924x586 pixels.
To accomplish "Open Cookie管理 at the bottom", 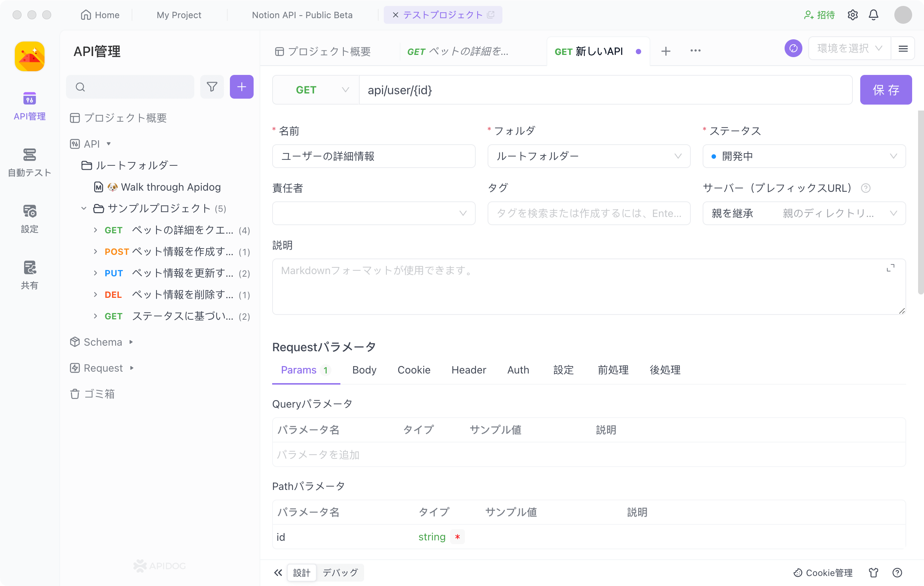I will point(823,573).
